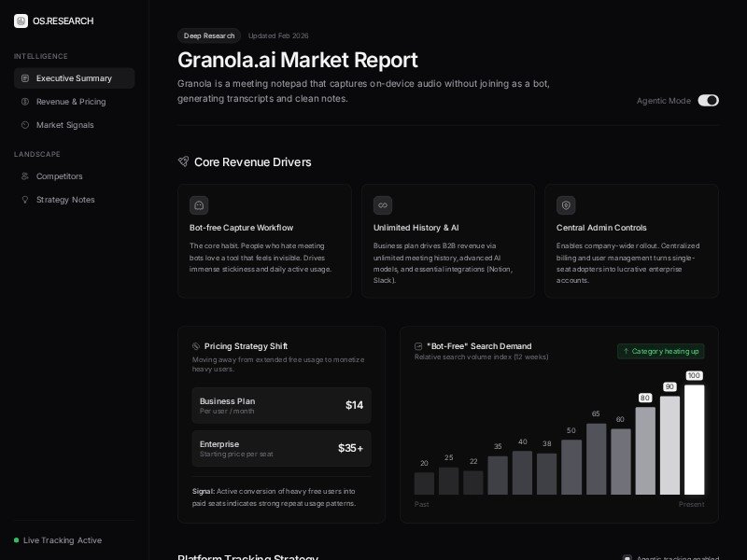Open the Executive Summary section

[x=74, y=78]
